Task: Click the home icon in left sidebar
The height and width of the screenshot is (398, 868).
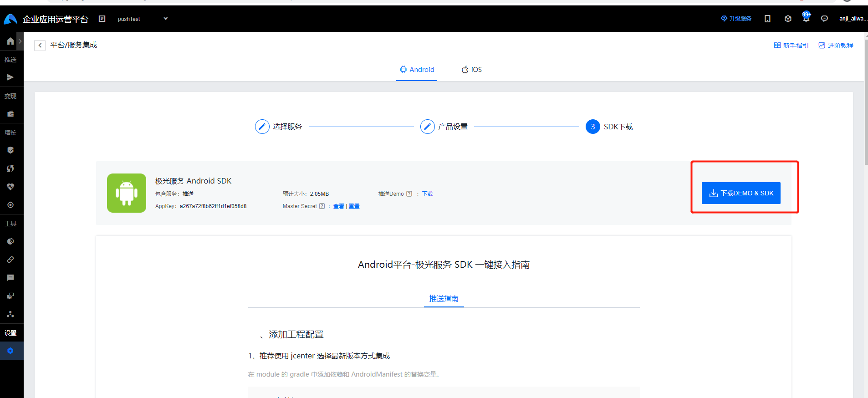Action: pyautogui.click(x=10, y=41)
